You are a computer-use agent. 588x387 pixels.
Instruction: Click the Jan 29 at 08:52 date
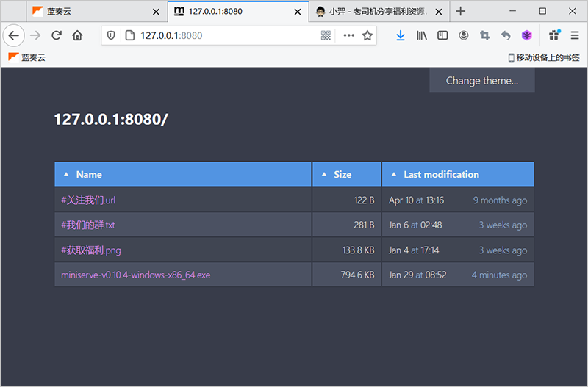pos(417,275)
